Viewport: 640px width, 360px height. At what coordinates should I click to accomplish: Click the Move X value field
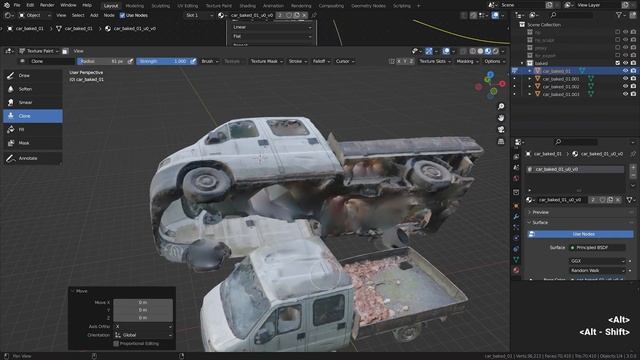click(x=143, y=302)
